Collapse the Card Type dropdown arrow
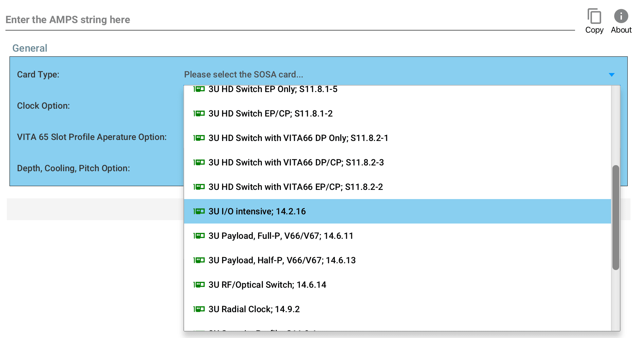Image resolution: width=644 pixels, height=338 pixels. tap(611, 75)
